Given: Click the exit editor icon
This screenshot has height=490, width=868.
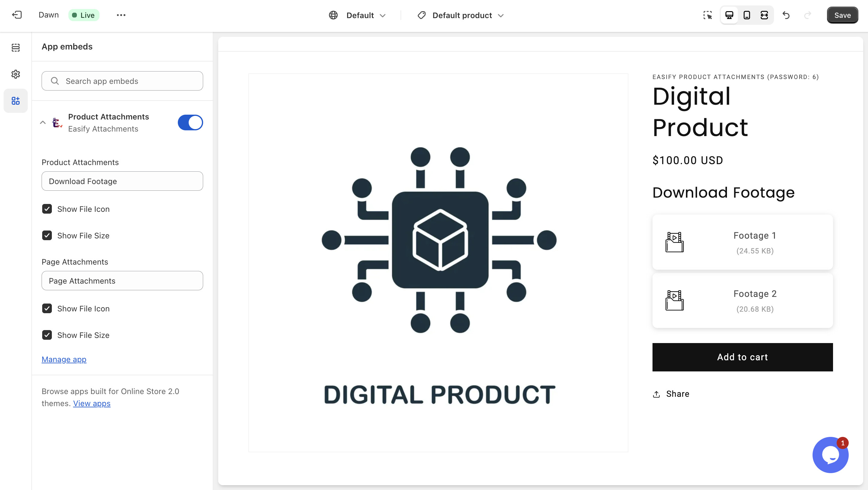Looking at the screenshot, I should [x=17, y=15].
